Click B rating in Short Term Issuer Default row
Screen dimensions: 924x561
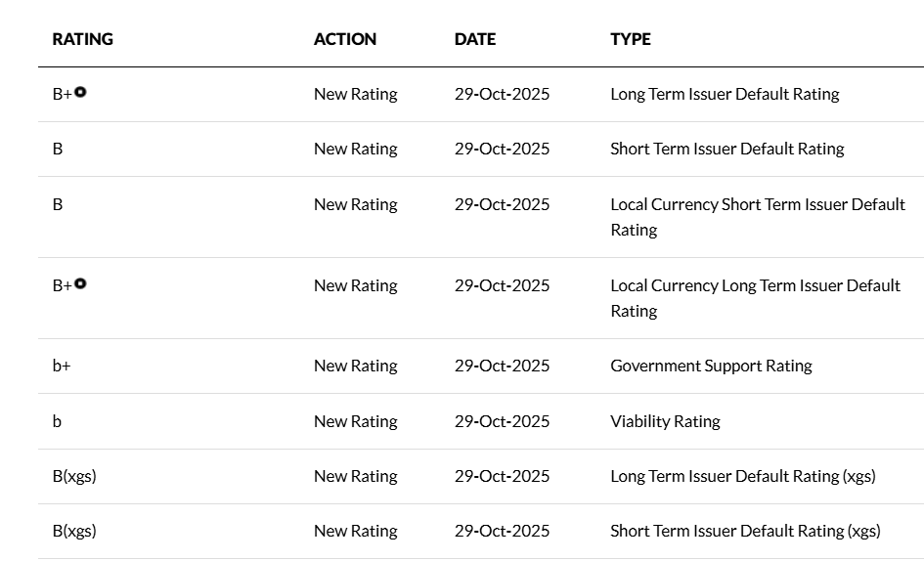point(58,149)
